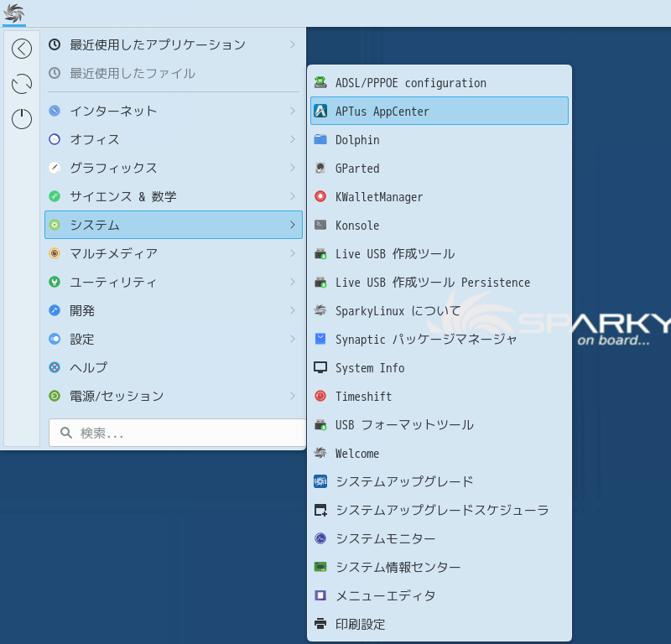This screenshot has height=644, width=671.
Task: Open the マルチメディア category
Action: coord(174,253)
